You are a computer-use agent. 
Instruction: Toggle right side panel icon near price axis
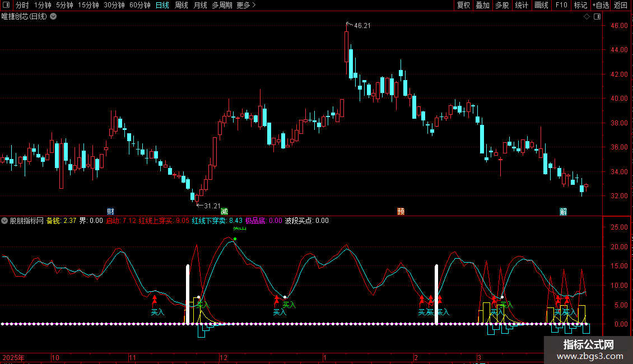coord(597,17)
